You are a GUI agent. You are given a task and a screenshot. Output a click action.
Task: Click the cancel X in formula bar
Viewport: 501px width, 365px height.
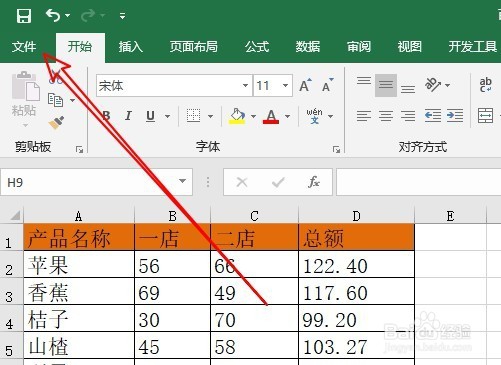[x=242, y=182]
